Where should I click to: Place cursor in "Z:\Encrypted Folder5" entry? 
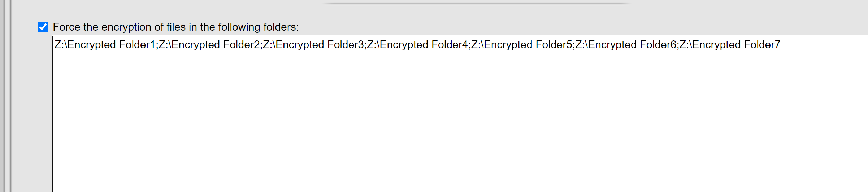521,45
